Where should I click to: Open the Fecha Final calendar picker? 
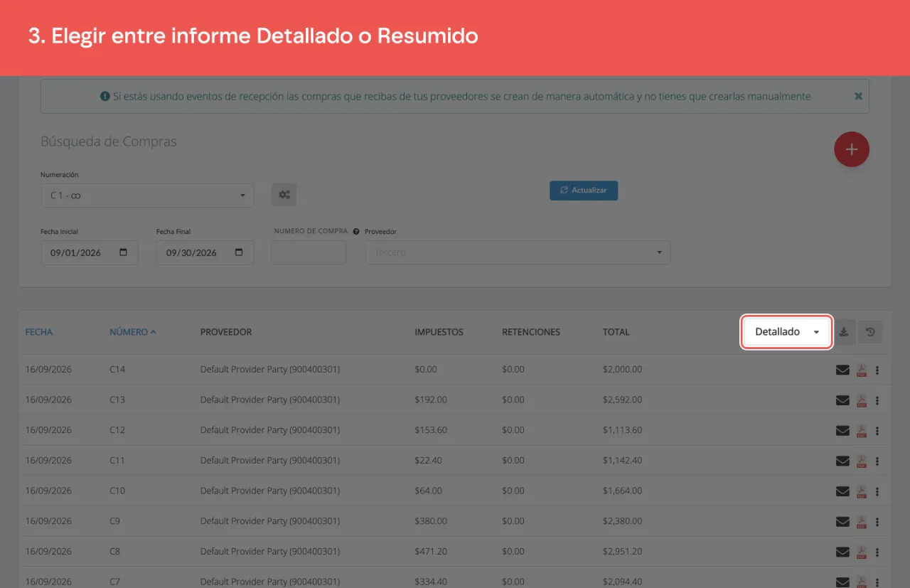click(x=239, y=252)
